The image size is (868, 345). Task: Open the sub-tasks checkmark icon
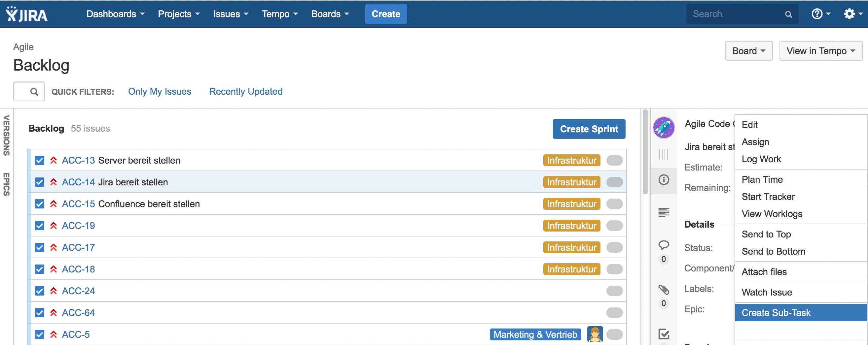[x=664, y=334]
